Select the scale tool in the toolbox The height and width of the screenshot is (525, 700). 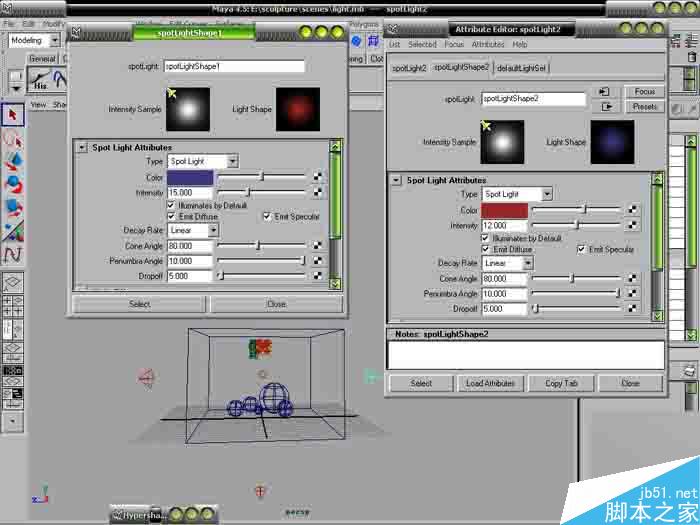[12, 208]
